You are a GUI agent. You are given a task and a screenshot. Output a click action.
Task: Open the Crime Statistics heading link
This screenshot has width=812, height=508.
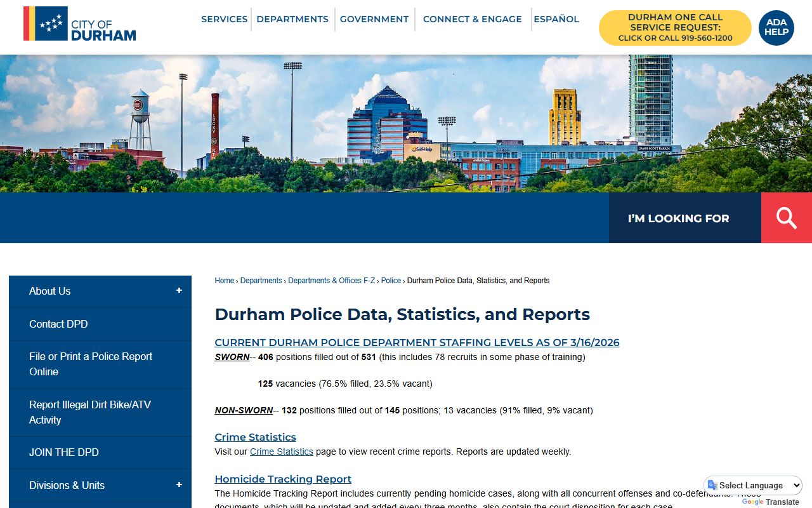tap(255, 437)
